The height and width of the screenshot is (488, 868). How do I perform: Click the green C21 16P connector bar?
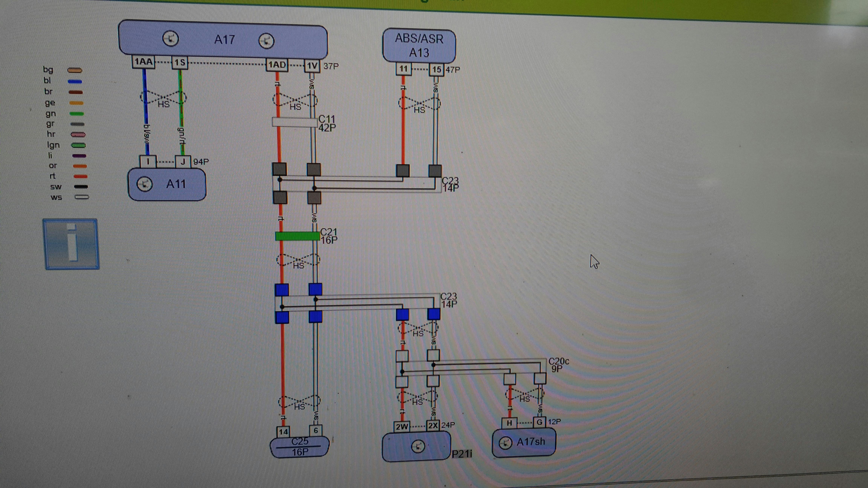click(x=297, y=236)
